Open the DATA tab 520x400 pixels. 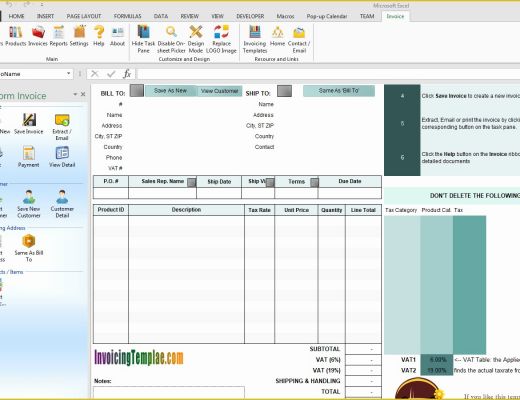[x=161, y=16]
